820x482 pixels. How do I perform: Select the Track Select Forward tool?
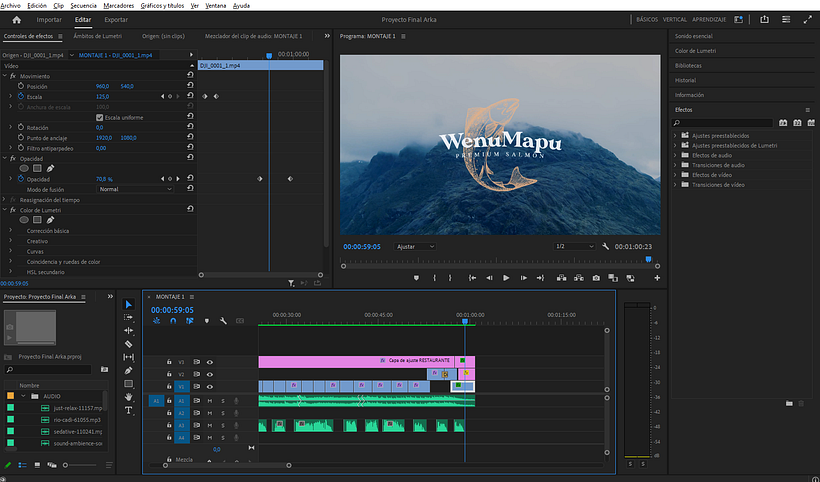pyautogui.click(x=129, y=317)
